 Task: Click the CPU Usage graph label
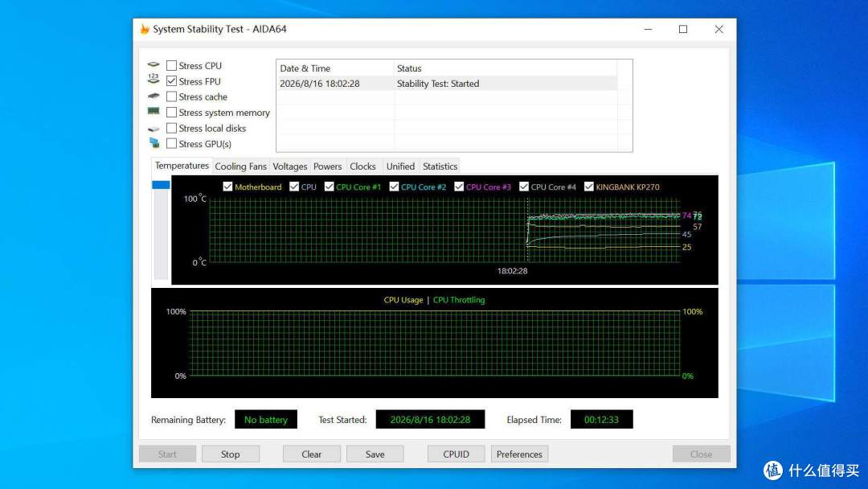click(403, 300)
